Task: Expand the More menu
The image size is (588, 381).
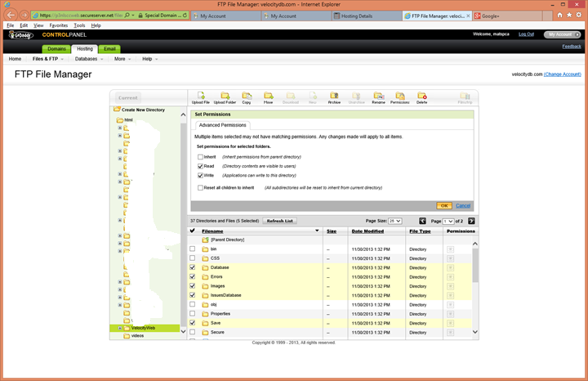Action: point(122,59)
